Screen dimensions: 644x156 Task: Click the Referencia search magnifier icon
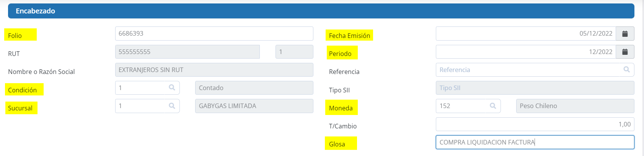point(626,70)
